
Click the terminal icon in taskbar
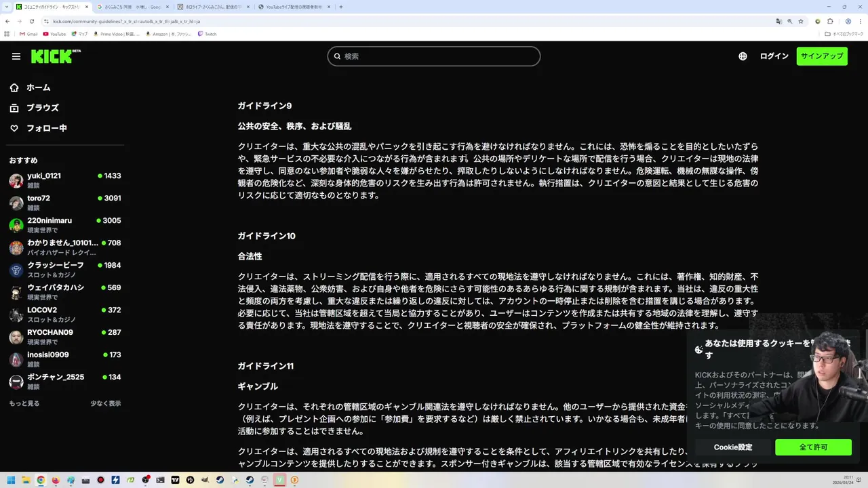pyautogui.click(x=160, y=480)
